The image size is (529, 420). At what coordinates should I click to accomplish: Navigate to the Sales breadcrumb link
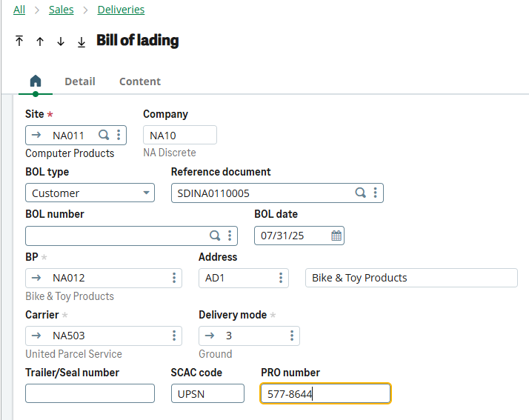(x=61, y=10)
